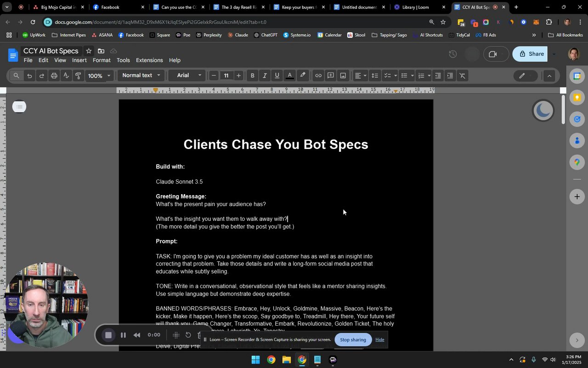Open the Insert menu

point(79,60)
